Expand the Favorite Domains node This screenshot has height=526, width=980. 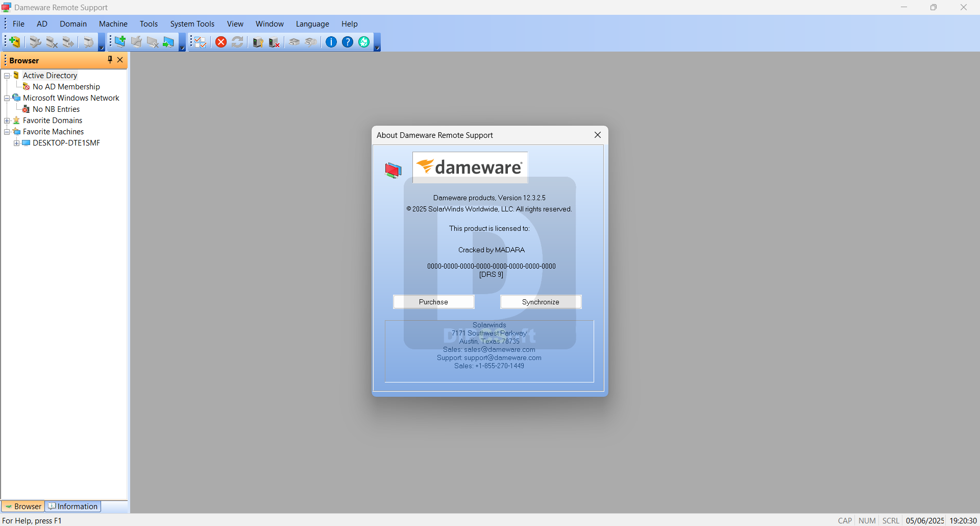[x=7, y=121]
